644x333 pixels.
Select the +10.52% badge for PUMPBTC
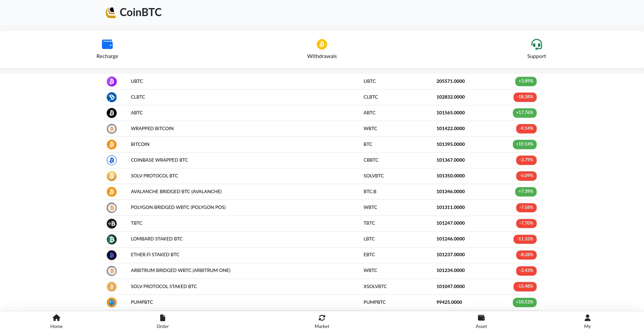click(x=525, y=302)
